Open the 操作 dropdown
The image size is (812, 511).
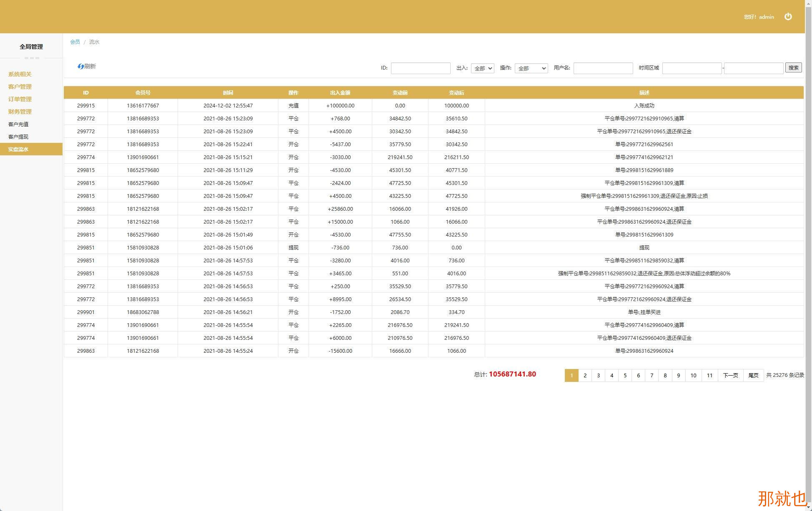click(531, 68)
